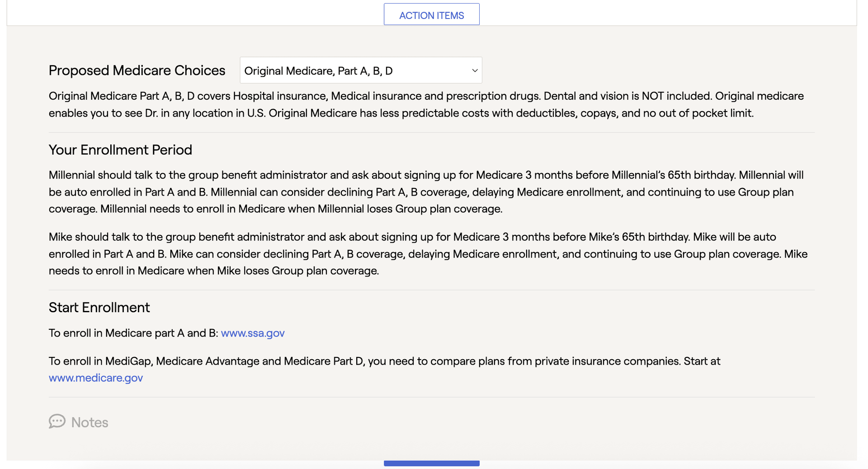The image size is (868, 469).
Task: Click the Notes speech bubble icon
Action: point(57,421)
